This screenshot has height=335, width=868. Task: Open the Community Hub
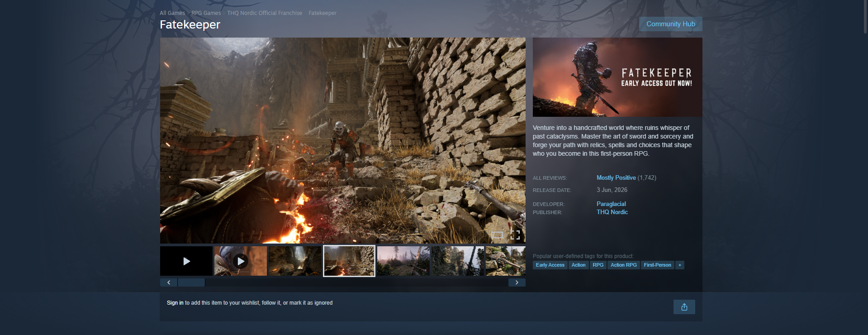click(x=670, y=24)
